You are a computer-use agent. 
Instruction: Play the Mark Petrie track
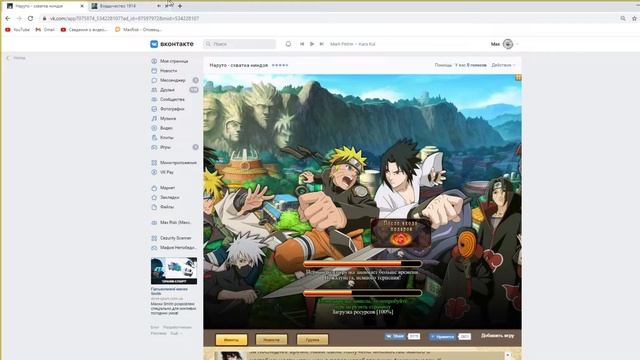click(312, 44)
